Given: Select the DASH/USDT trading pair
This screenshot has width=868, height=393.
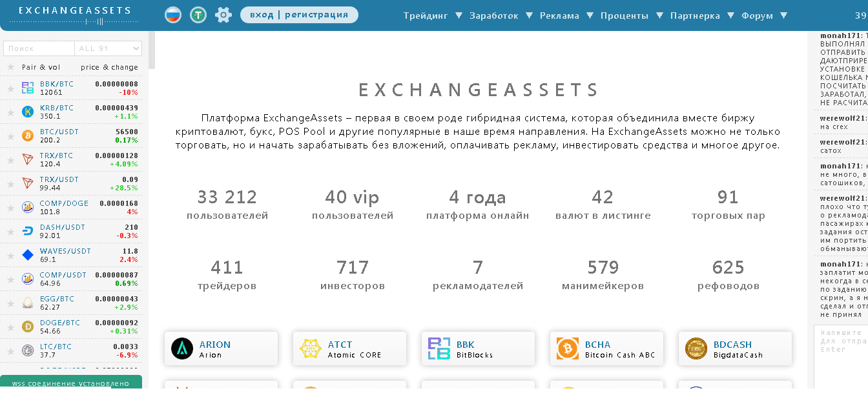Looking at the screenshot, I should point(63,227).
